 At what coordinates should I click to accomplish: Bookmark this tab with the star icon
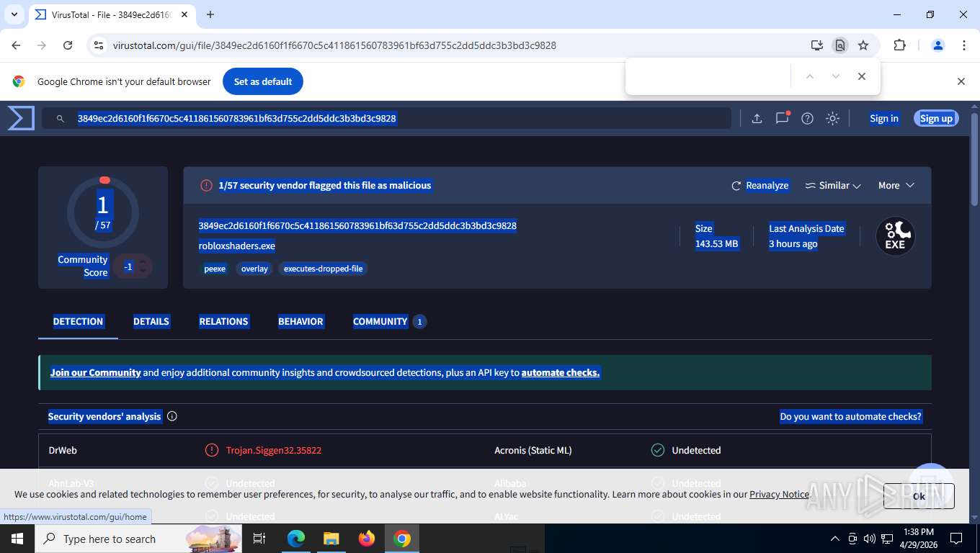(x=863, y=45)
